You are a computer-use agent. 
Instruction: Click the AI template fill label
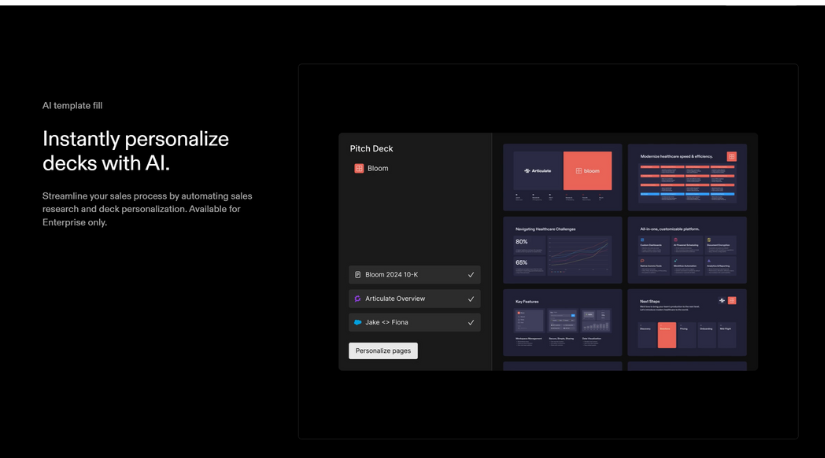(72, 105)
